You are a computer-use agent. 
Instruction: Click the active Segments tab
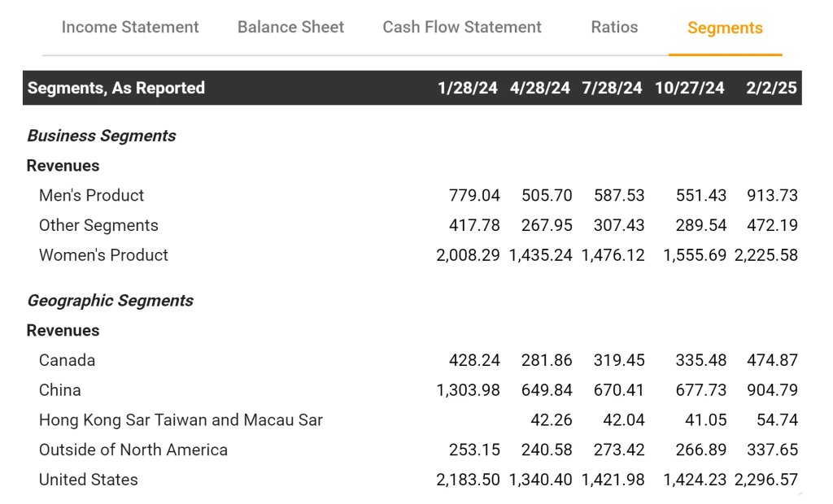(x=725, y=28)
